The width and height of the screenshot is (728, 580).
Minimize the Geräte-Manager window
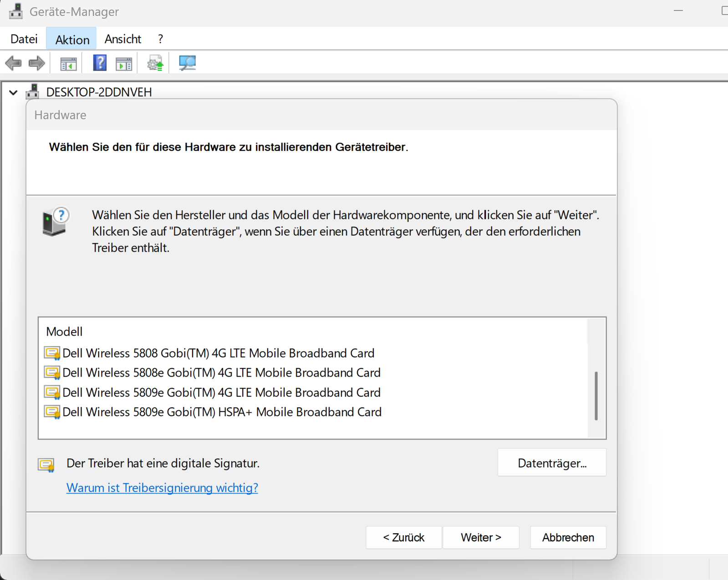(x=678, y=10)
